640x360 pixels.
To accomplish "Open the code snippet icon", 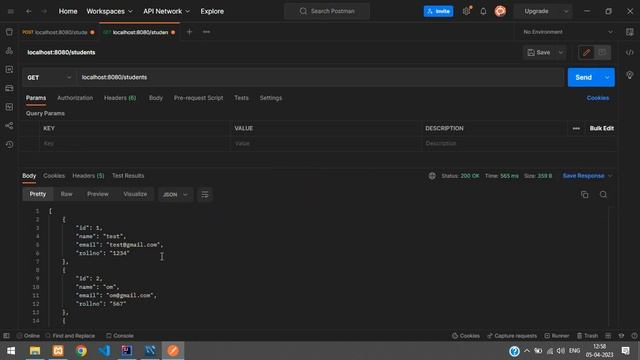I will pyautogui.click(x=629, y=52).
